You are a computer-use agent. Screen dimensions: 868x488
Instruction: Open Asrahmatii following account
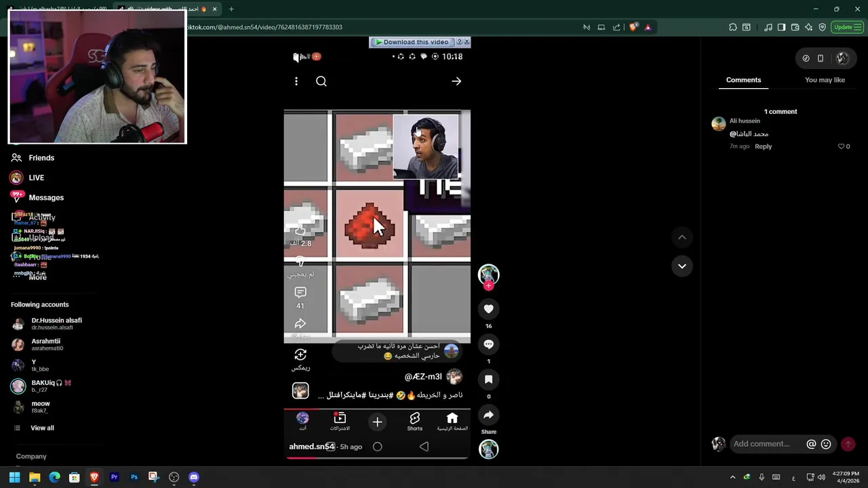pyautogui.click(x=45, y=344)
